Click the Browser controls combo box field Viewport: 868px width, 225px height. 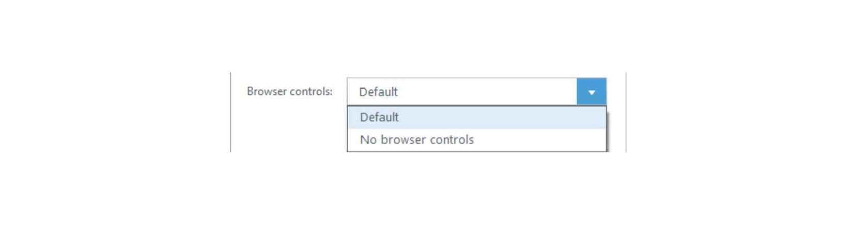[x=476, y=92]
